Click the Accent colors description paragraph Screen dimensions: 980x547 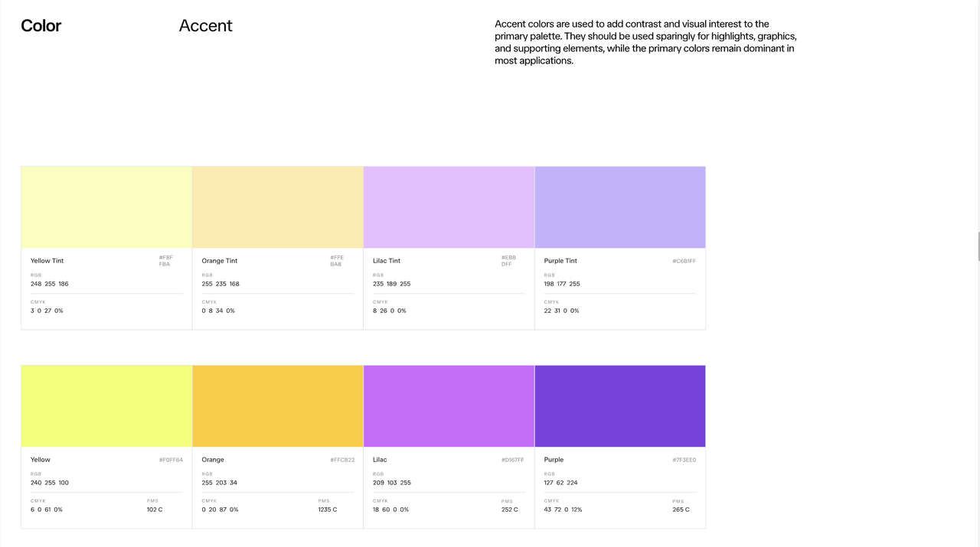tap(645, 42)
